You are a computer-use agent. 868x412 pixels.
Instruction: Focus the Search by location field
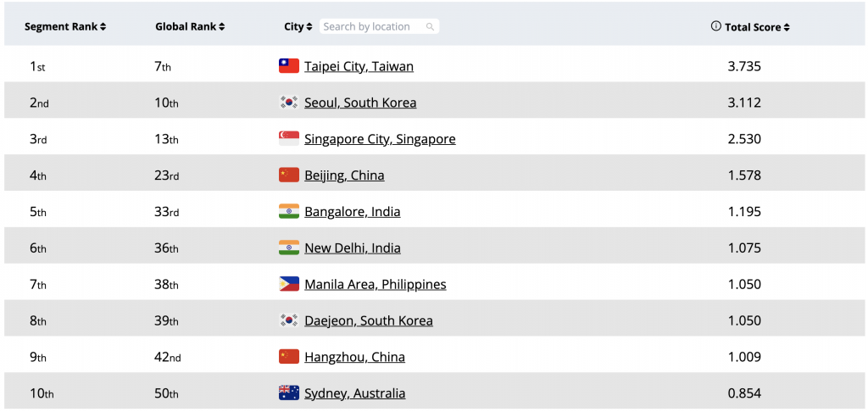click(x=371, y=27)
